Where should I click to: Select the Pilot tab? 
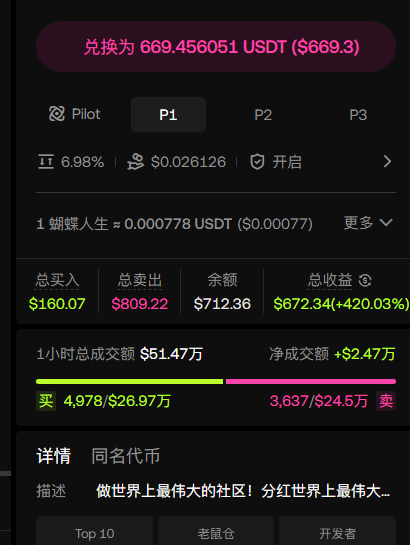coord(74,114)
